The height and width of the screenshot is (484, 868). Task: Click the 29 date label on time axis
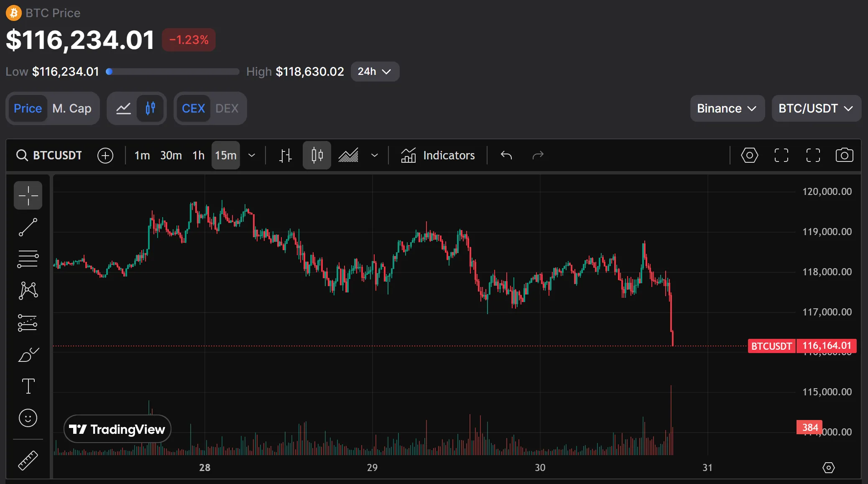(x=372, y=467)
